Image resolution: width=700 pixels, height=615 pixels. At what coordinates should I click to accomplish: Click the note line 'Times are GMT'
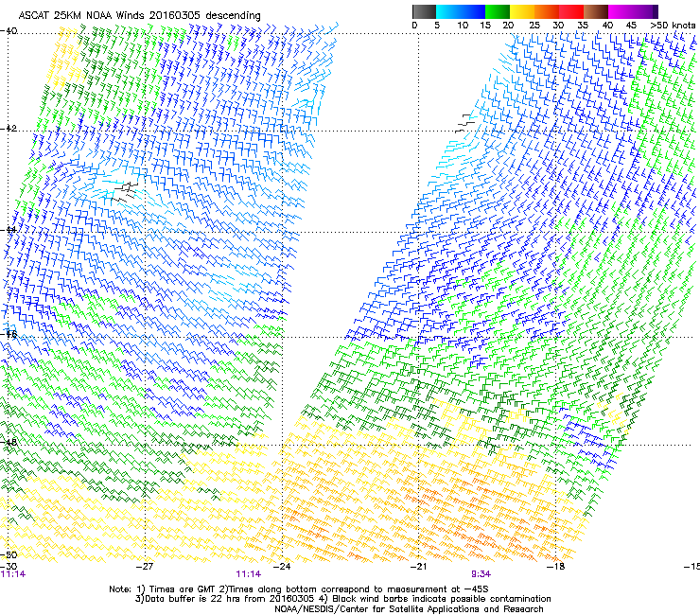[x=182, y=589]
